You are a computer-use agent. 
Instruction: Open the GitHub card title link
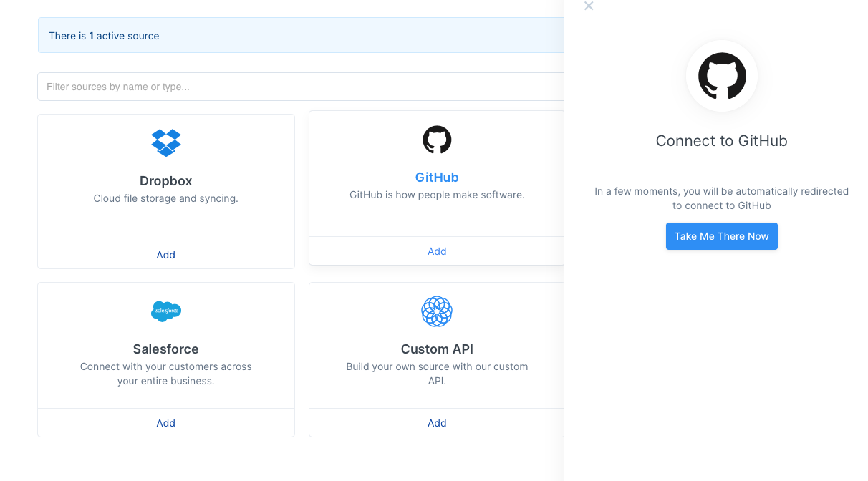click(437, 178)
